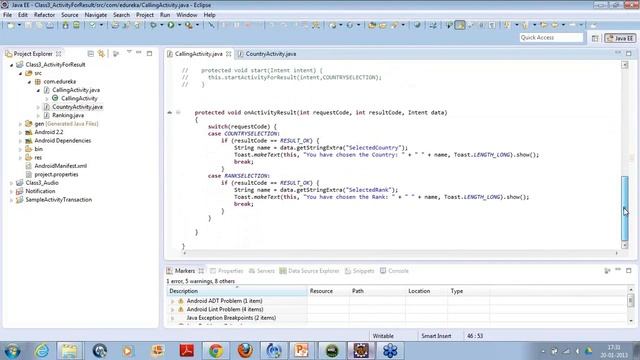The height and width of the screenshot is (360, 640).
Task: Open the New button dropdown arrow
Action: 19,25
